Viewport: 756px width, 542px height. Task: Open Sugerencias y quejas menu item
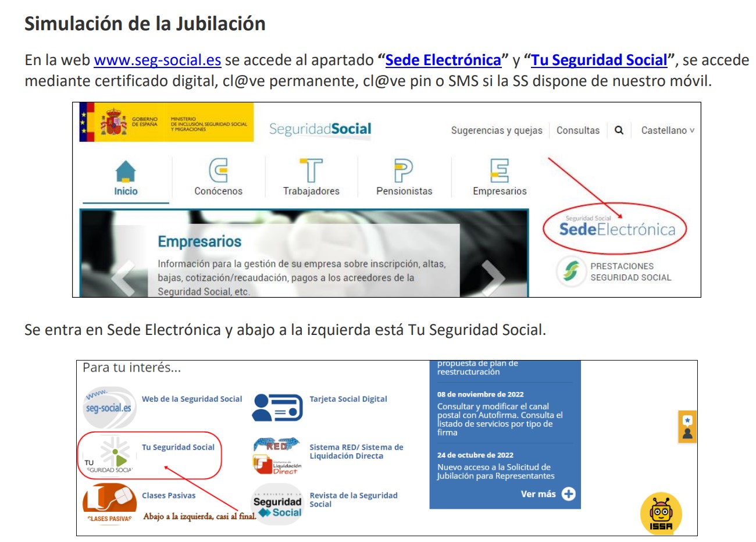coord(496,130)
